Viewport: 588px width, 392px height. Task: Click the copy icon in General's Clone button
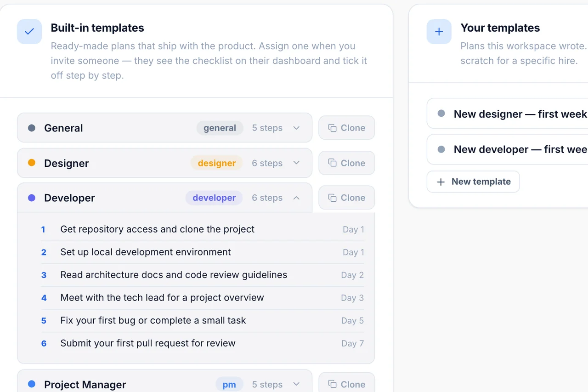pos(333,128)
